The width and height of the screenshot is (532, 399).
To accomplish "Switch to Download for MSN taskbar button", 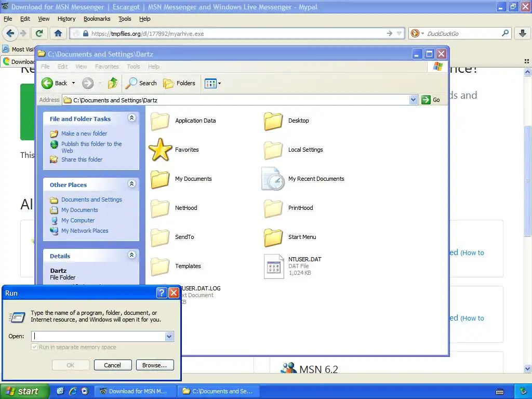I will coord(135,391).
